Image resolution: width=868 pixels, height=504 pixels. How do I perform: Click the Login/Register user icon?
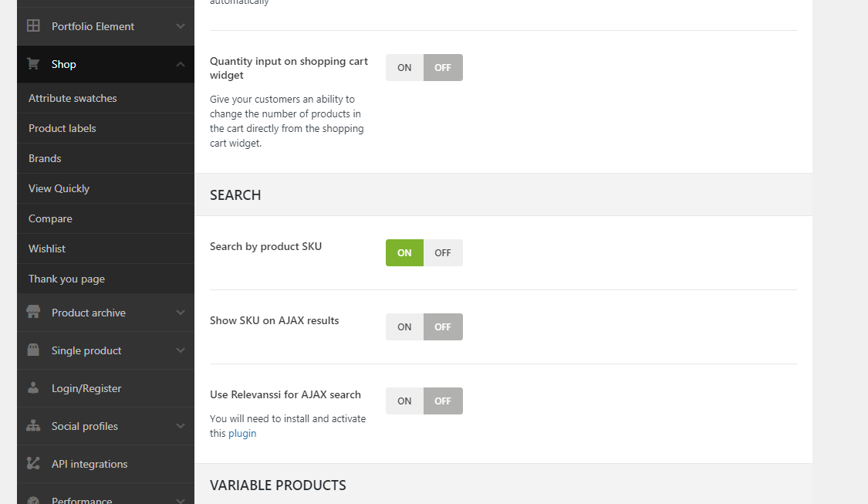point(33,388)
